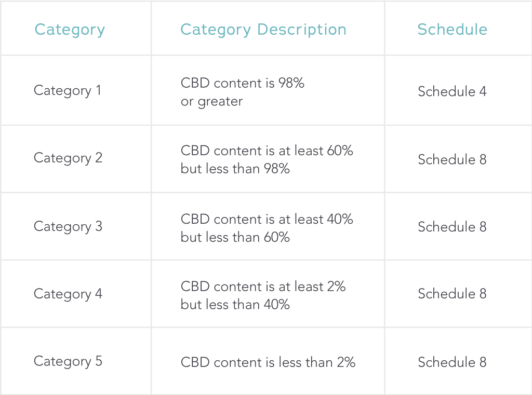Click the at least 40% description
This screenshot has width=532, height=395.
267,228
